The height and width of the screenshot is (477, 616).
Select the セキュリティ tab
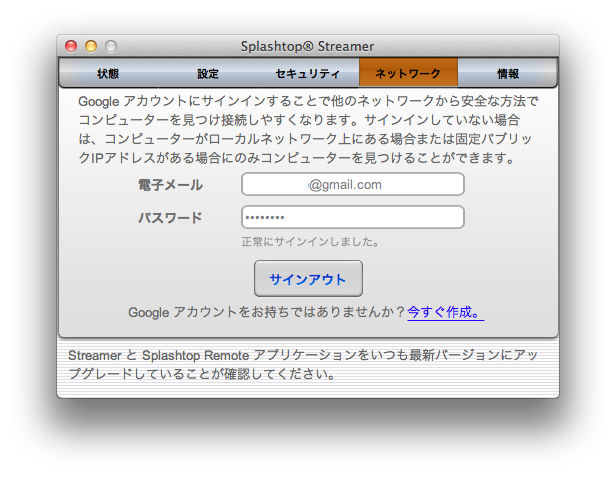click(x=308, y=73)
